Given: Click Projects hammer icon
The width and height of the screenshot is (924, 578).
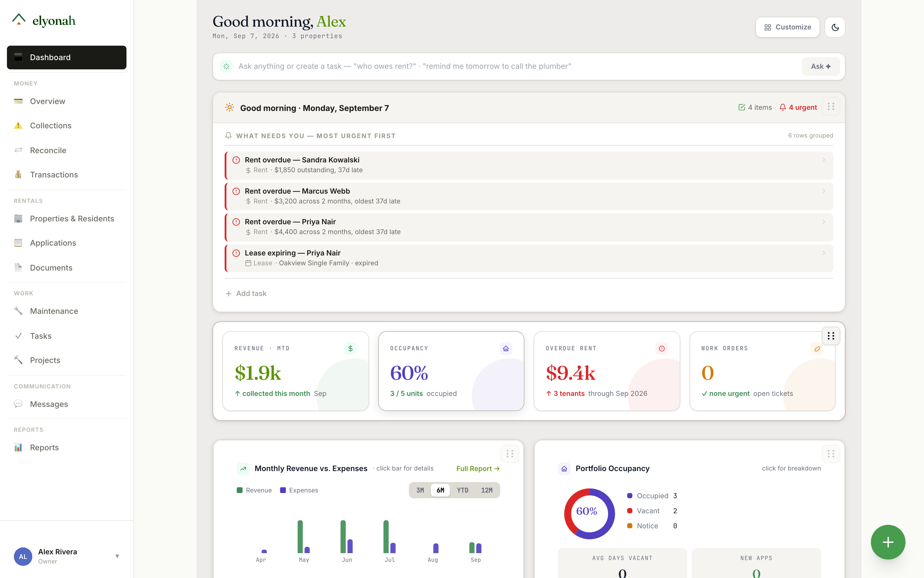Looking at the screenshot, I should pyautogui.click(x=18, y=360).
